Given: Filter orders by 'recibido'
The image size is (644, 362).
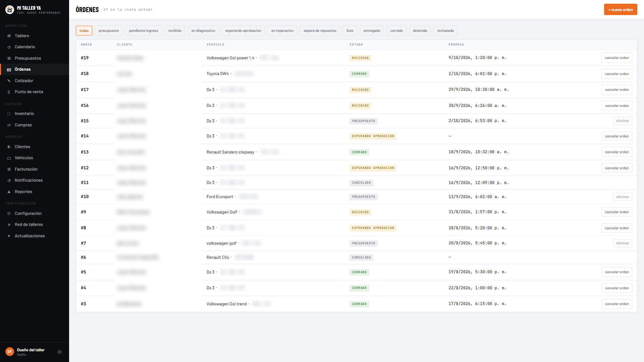Looking at the screenshot, I should [x=175, y=31].
